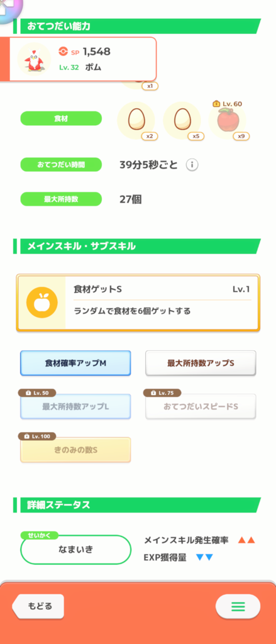Viewport: 276px width, 644px height.
Task: Tap the info icon beside 39分5秒ごと
Action: coord(192,165)
